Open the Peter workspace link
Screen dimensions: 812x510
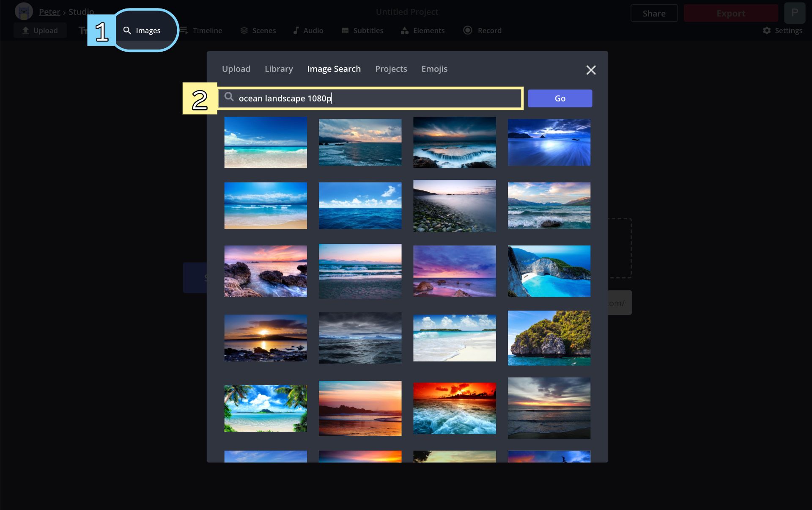pos(49,12)
